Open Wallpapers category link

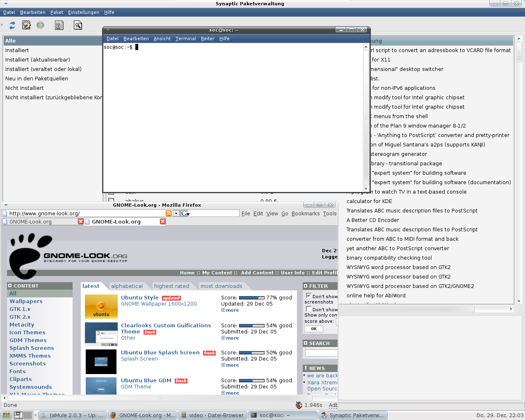[x=26, y=301]
